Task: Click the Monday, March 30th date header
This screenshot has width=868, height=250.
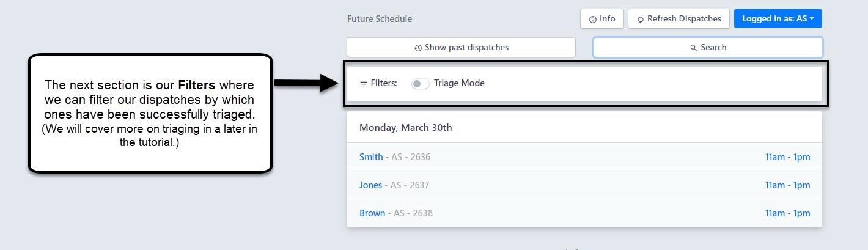Action: tap(405, 128)
